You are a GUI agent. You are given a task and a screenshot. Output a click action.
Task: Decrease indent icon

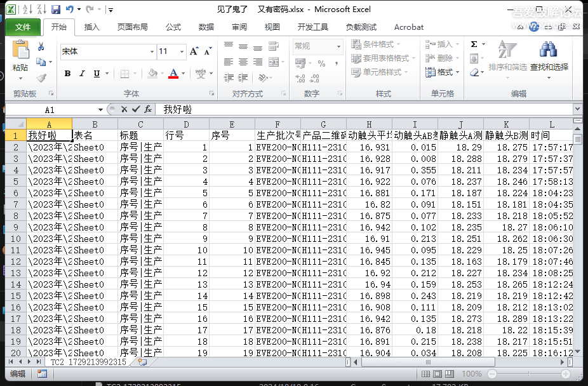[x=229, y=77]
